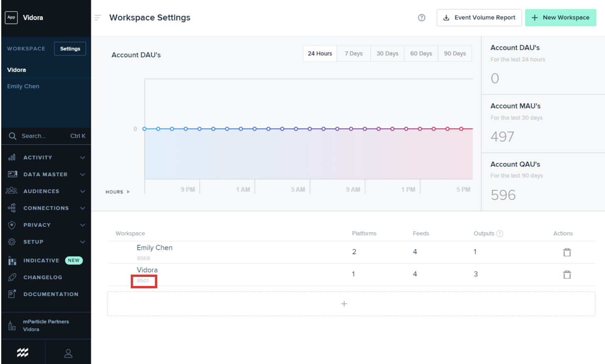
Task: Open the Connections nodes icon
Action: [12, 208]
